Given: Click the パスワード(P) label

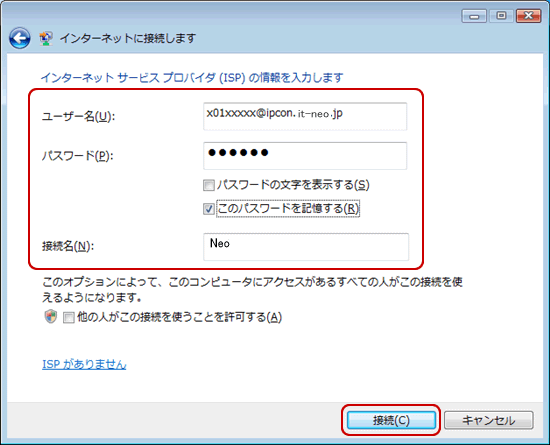Looking at the screenshot, I should click(x=78, y=156).
